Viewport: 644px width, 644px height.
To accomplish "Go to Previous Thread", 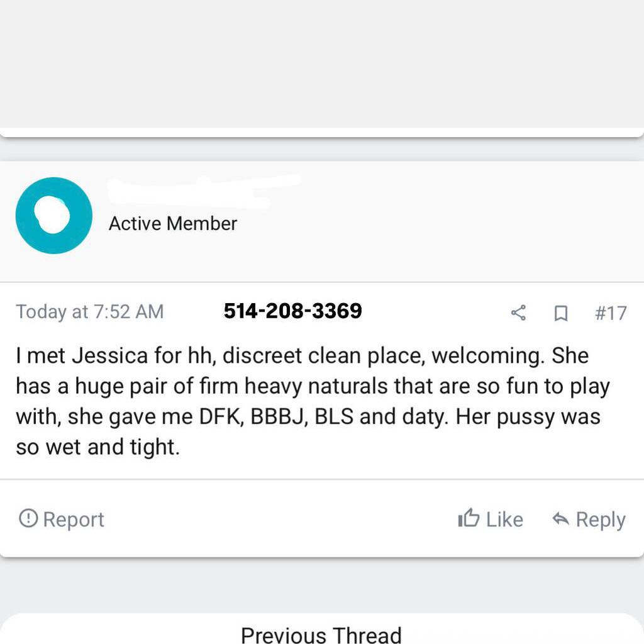I will click(321, 634).
